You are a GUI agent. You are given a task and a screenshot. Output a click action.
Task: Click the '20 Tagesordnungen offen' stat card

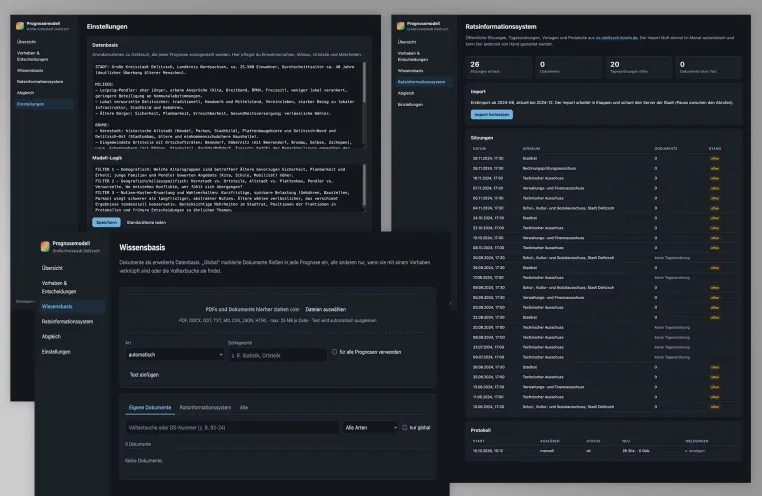point(638,67)
